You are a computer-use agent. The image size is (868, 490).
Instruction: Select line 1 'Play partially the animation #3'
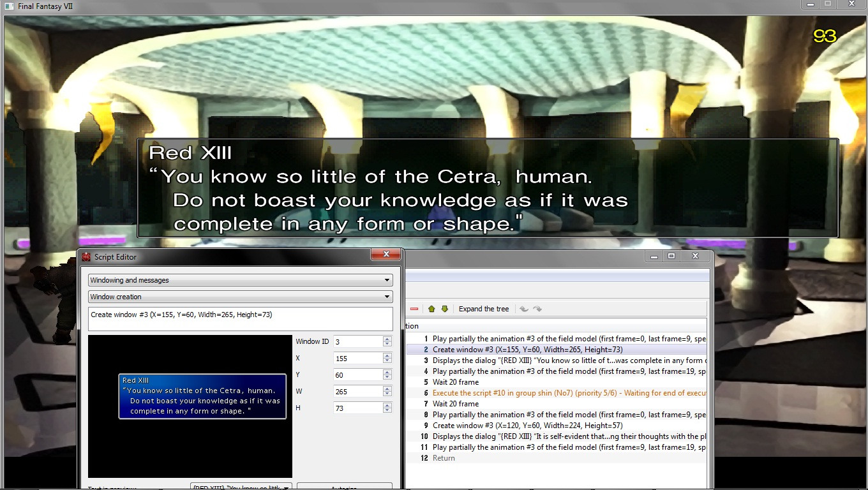(557, 339)
